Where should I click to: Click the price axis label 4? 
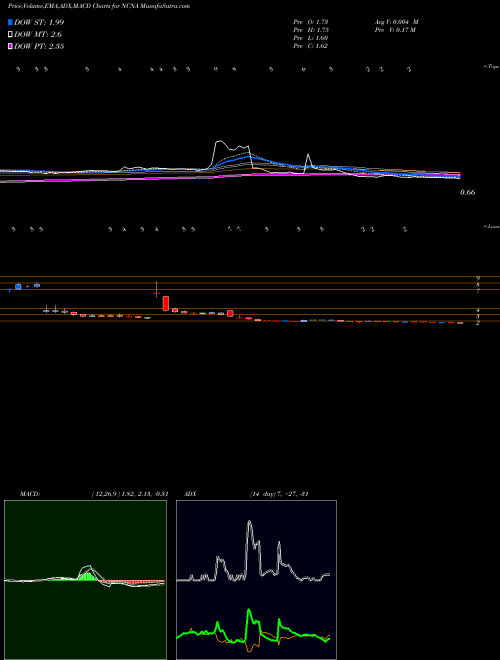point(478,311)
